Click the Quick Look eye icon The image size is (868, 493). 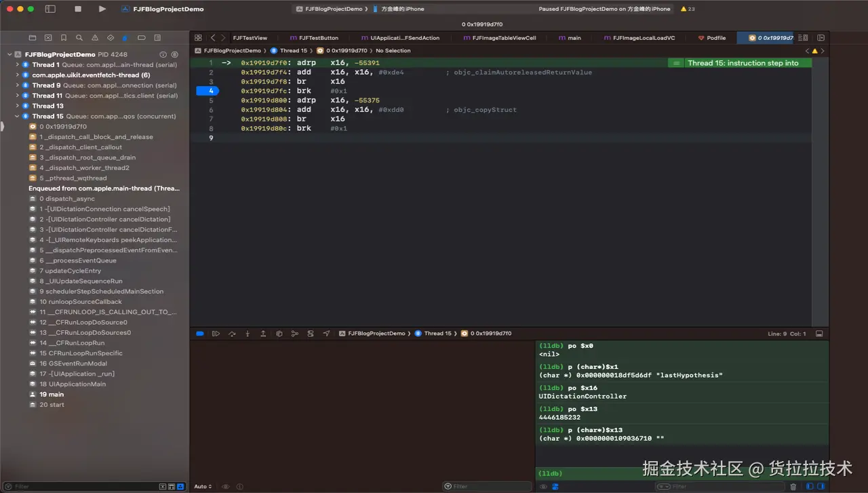(x=226, y=486)
